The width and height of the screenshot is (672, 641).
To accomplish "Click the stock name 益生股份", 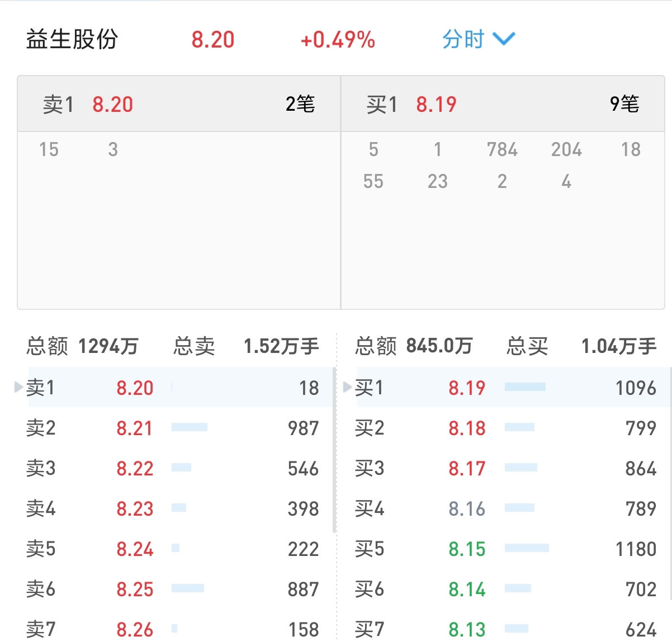I will point(72,40).
